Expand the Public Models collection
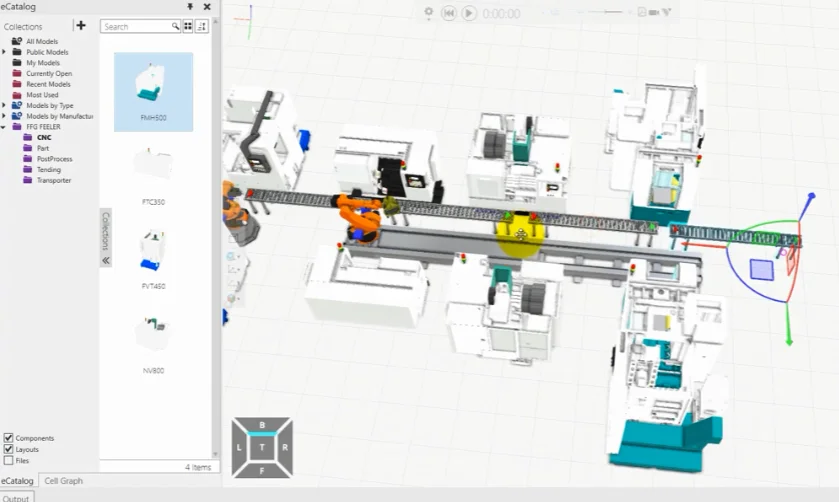The image size is (839, 502). click(x=4, y=52)
